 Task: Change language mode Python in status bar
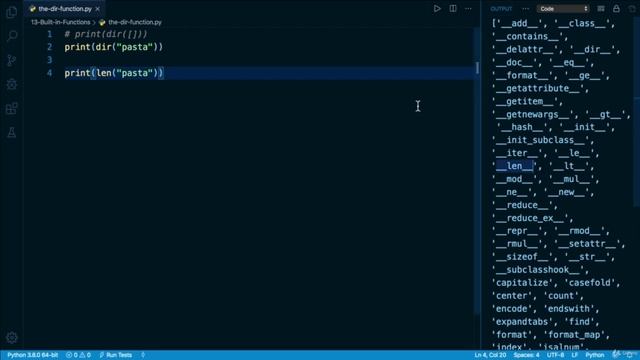595,355
